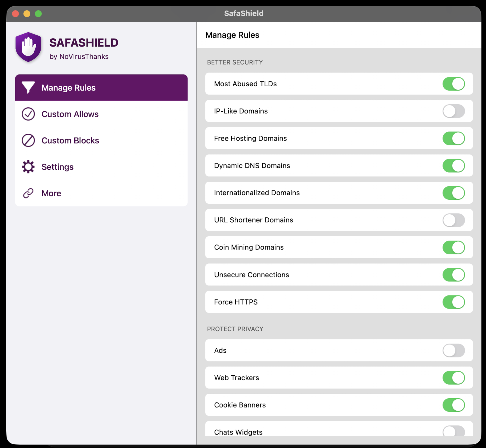The height and width of the screenshot is (448, 486).
Task: Enable the IP-Like Domains switch
Action: tap(454, 111)
